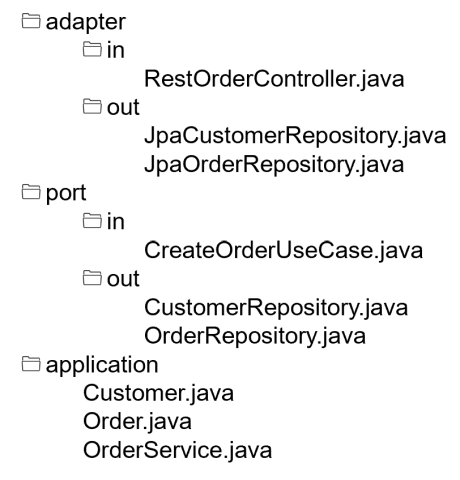Open OrderService.java
Image resolution: width=460 pixels, height=480 pixels.
coord(177,450)
